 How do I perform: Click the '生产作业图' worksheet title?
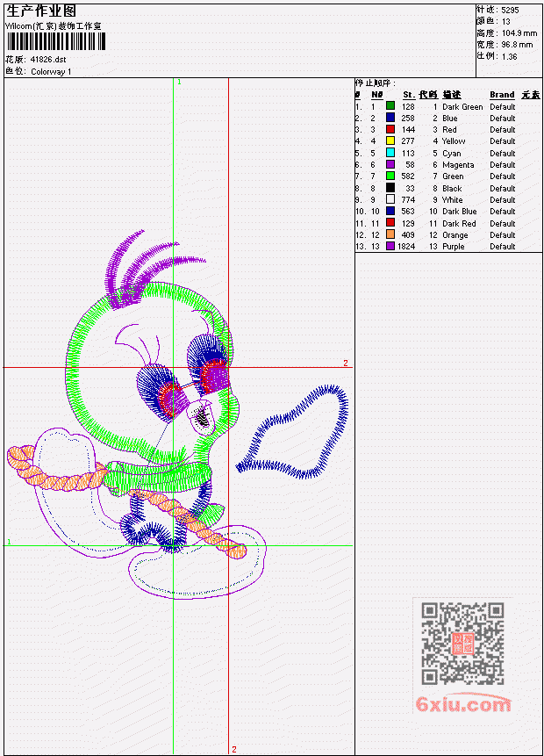click(41, 11)
